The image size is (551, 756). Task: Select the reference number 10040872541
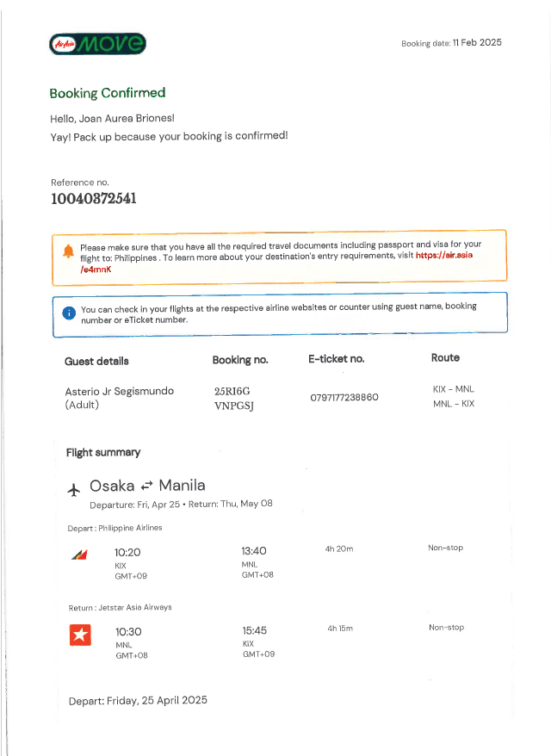tap(93, 200)
